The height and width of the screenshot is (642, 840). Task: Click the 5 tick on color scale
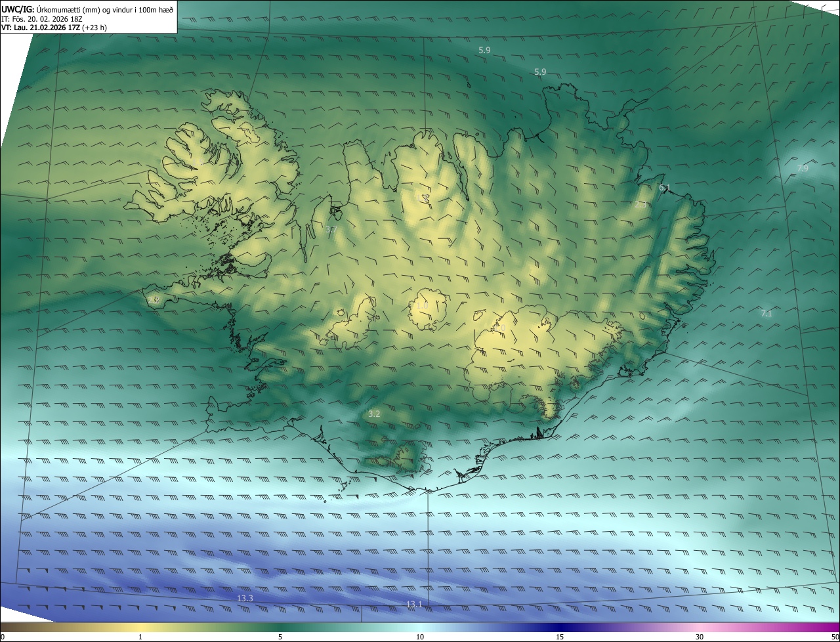click(280, 637)
